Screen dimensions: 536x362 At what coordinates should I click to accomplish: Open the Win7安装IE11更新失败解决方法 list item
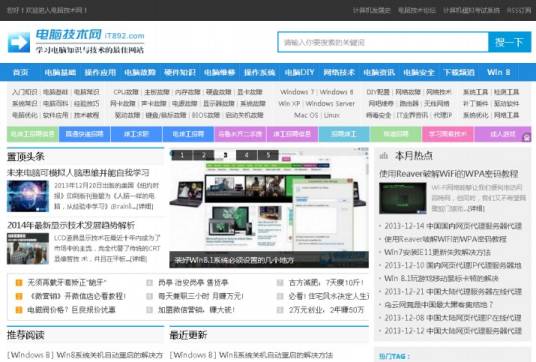click(437, 252)
